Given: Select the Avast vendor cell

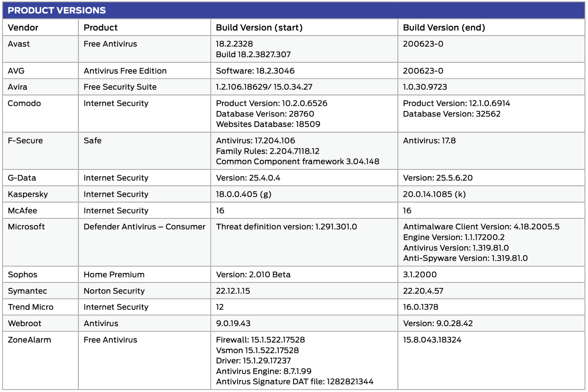Looking at the screenshot, I should coord(19,44).
